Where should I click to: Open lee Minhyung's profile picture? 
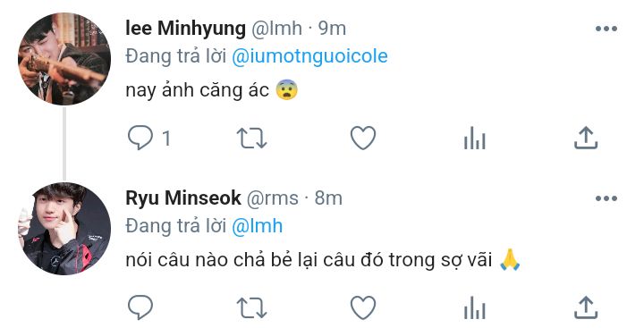[x=64, y=59]
